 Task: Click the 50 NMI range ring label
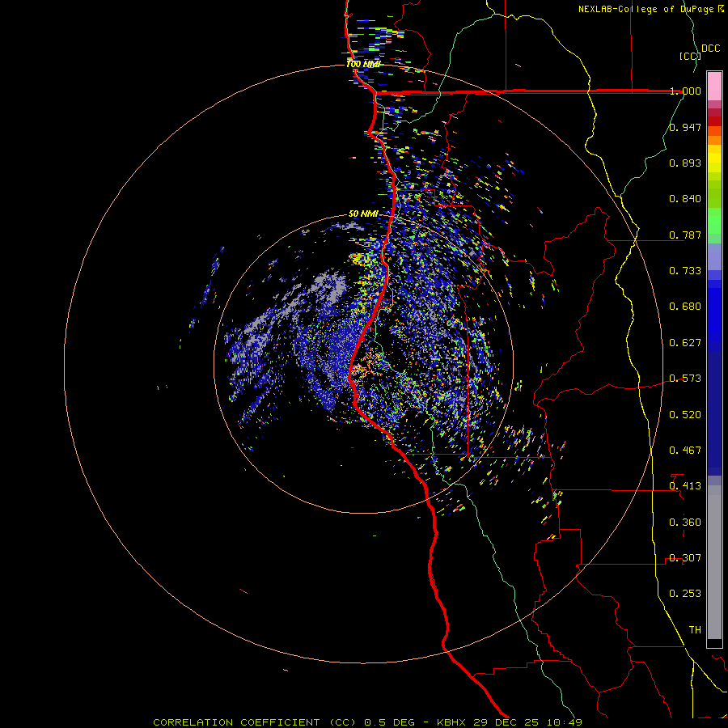click(363, 214)
